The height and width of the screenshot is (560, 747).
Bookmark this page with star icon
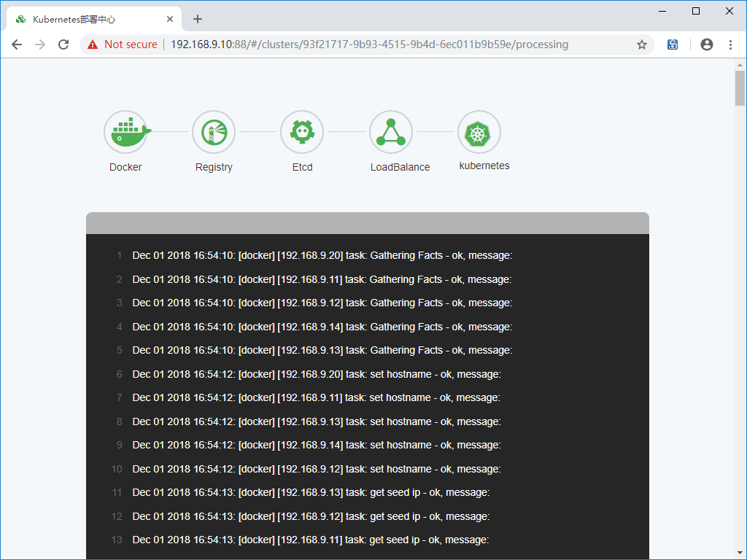pos(642,44)
